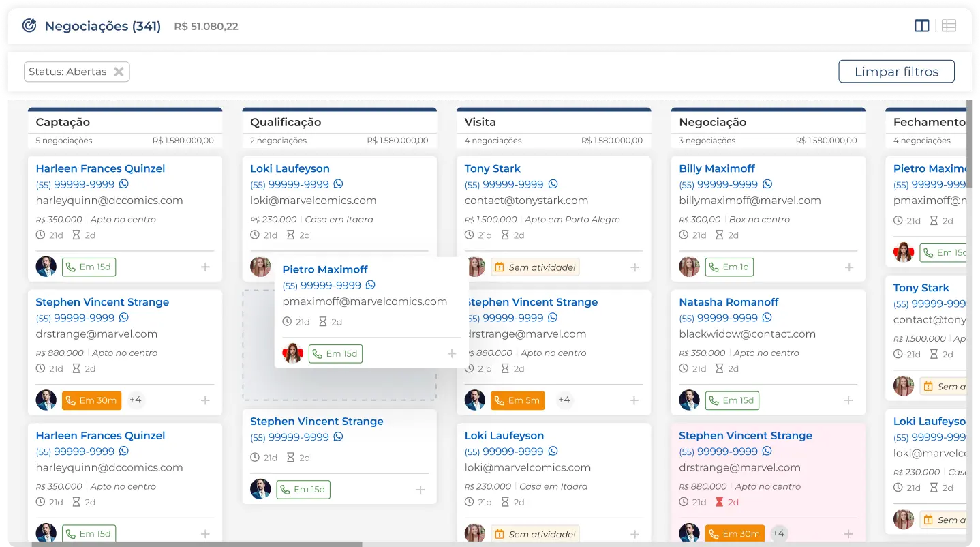Show +4 activities on Captação Stephen Strange card
980x547 pixels.
point(136,400)
